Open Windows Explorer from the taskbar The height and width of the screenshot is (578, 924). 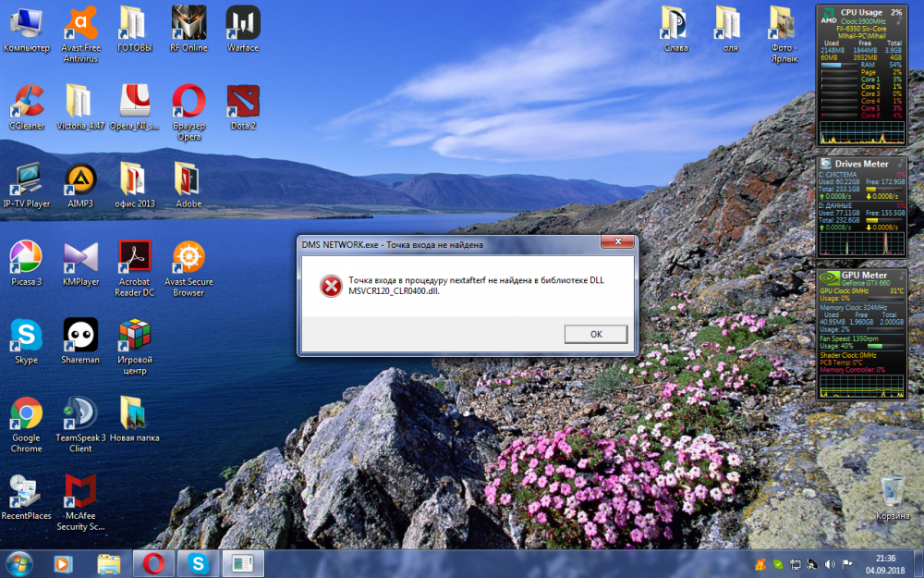[109, 562]
